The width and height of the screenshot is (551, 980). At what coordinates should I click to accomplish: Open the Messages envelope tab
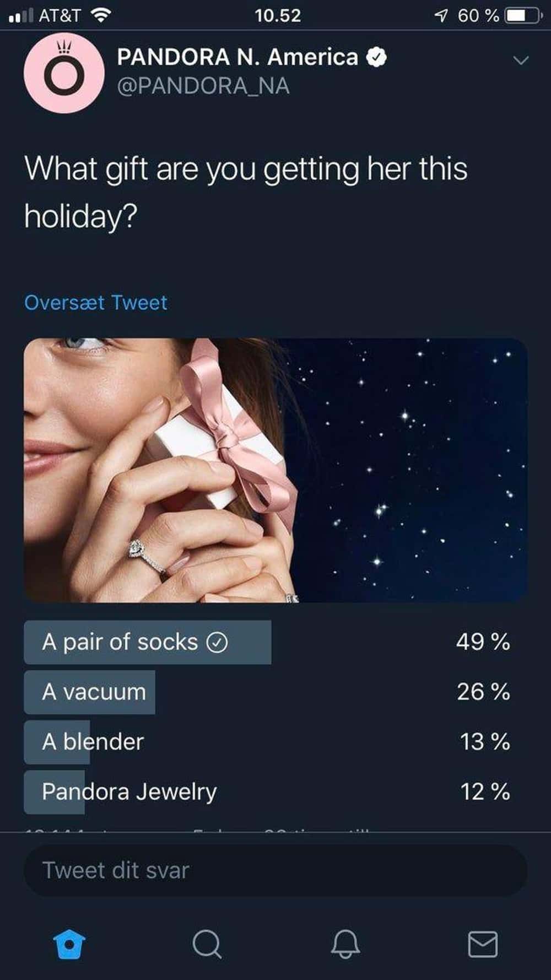click(x=483, y=945)
